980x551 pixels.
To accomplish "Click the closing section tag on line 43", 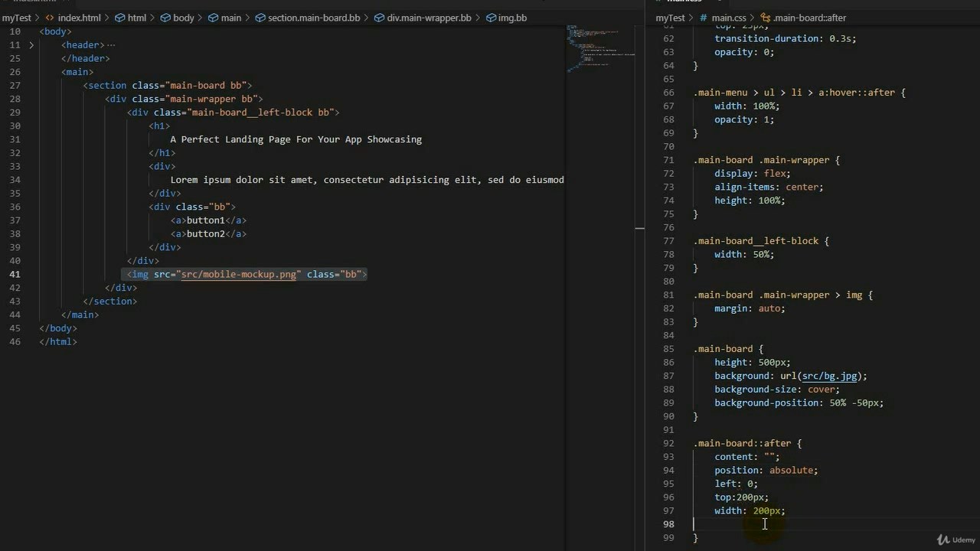I will click(110, 301).
